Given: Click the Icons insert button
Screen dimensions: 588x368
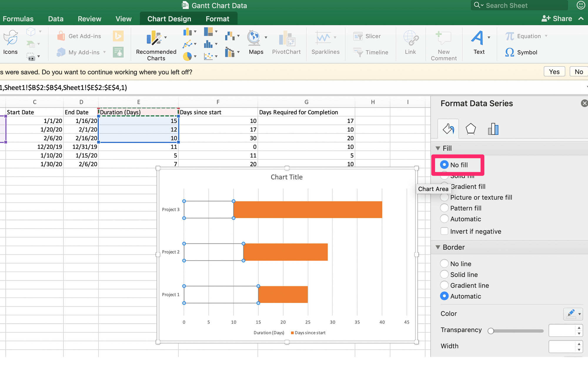Looking at the screenshot, I should point(11,38).
